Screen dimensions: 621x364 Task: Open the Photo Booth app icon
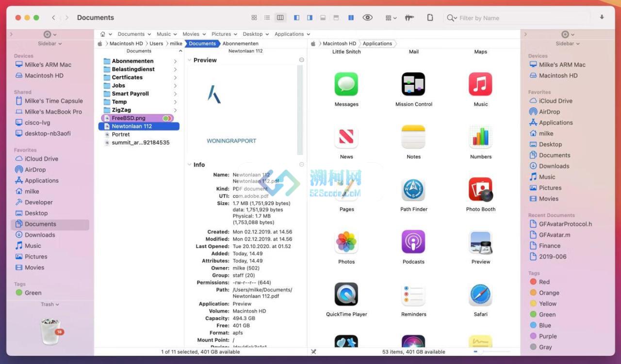pyautogui.click(x=480, y=190)
